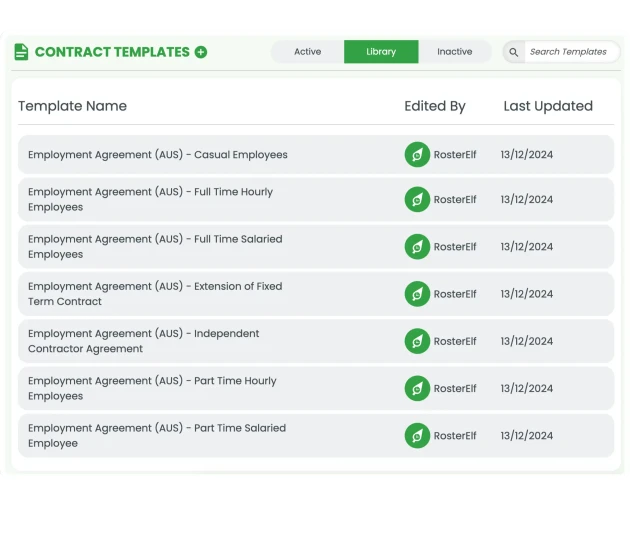Open the Full Time Hourly Employees template

coord(150,200)
